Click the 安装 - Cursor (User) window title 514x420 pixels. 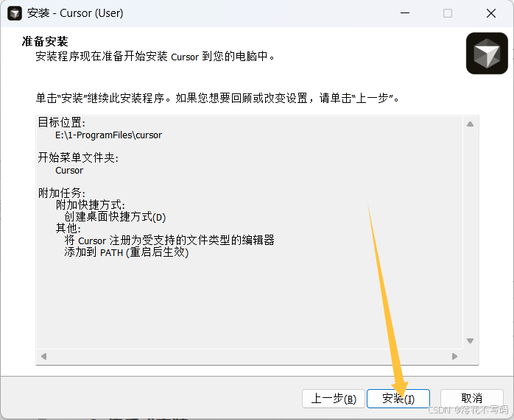(75, 13)
